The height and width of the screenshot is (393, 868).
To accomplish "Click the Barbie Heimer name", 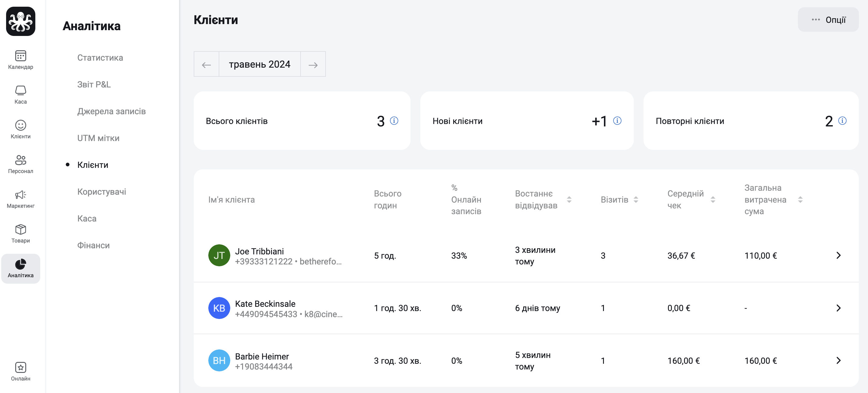I will (x=262, y=356).
